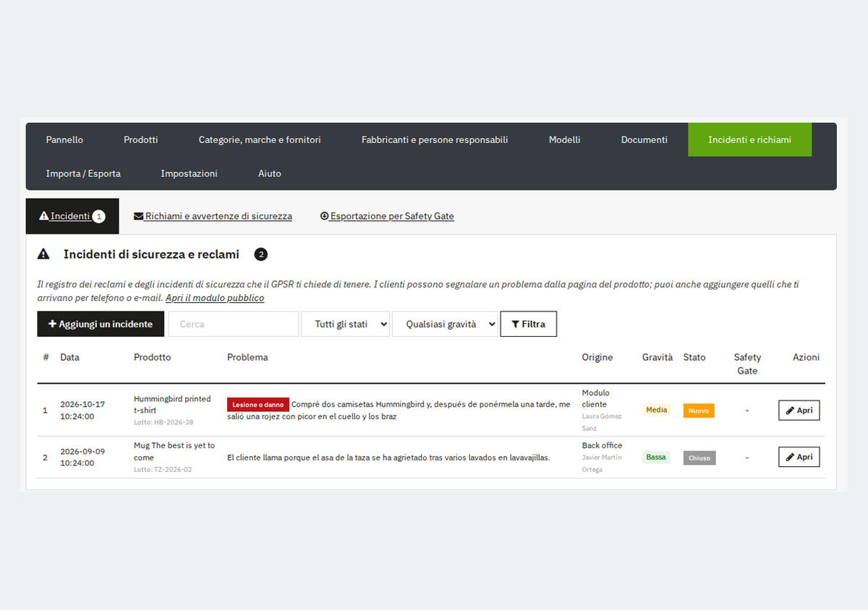Click the plus icon on Aggiungi un incidente

[x=52, y=325]
